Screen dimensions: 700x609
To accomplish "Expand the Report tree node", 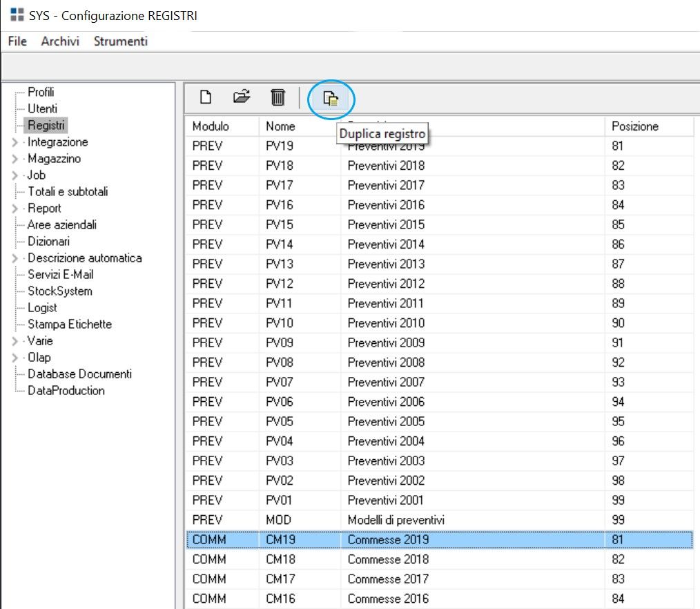I will pyautogui.click(x=14, y=209).
